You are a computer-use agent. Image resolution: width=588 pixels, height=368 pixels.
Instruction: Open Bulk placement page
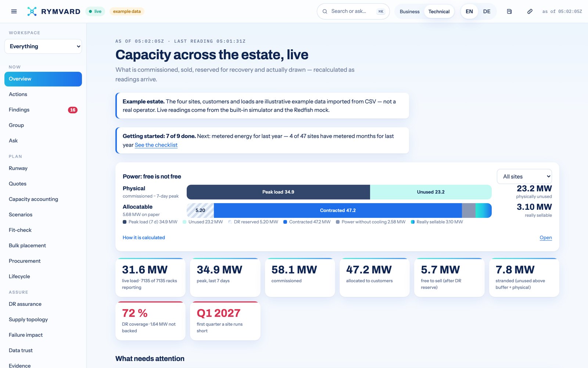click(43, 246)
